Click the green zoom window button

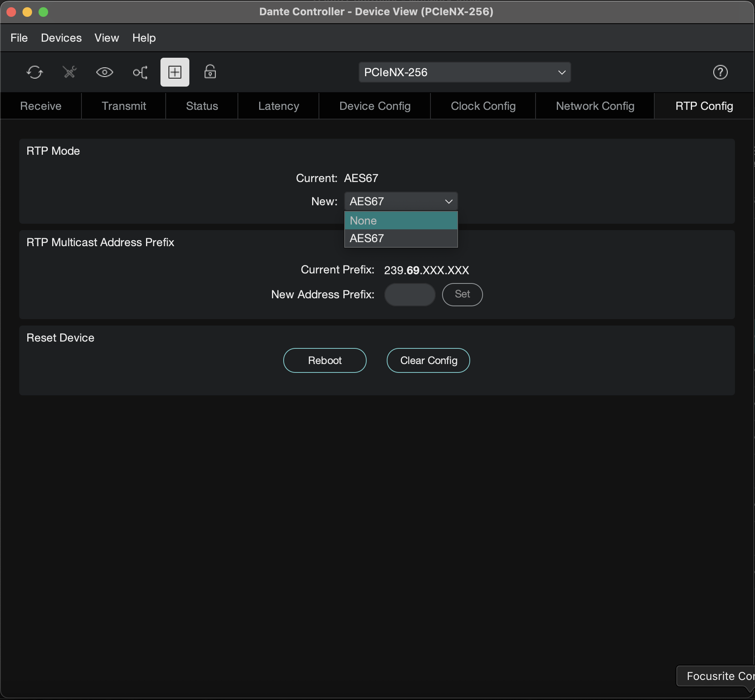(x=43, y=12)
